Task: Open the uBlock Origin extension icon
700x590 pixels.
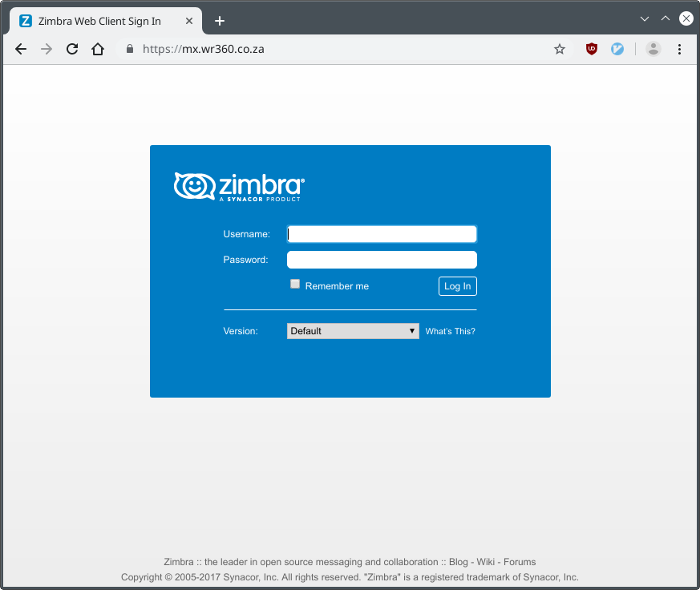Action: pos(592,49)
